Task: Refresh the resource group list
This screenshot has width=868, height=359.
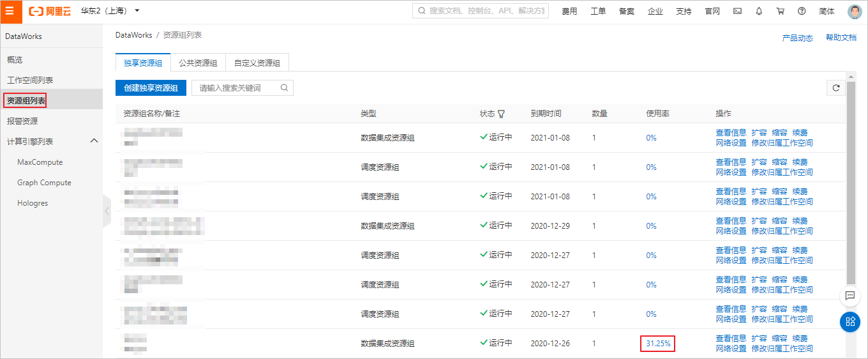Action: click(x=835, y=88)
